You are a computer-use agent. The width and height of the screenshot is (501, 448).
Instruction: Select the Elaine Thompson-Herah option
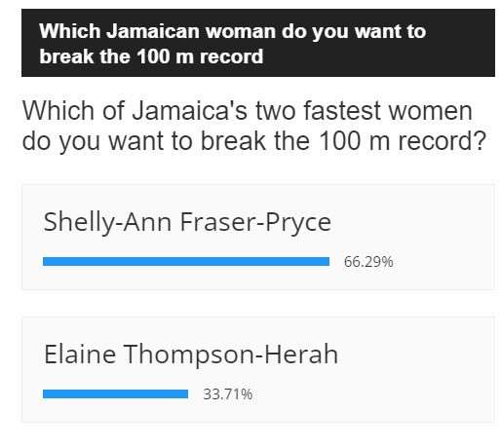pyautogui.click(x=191, y=354)
